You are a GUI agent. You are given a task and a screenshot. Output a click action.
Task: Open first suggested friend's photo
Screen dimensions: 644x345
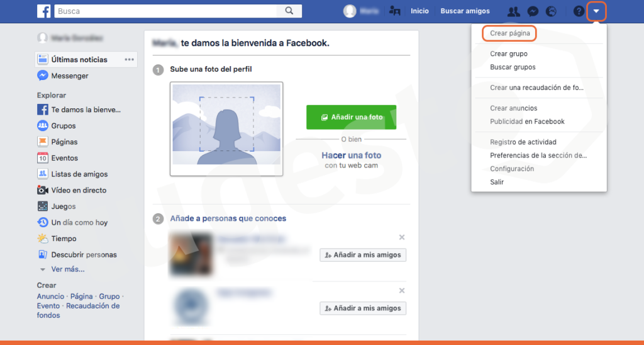coord(191,254)
